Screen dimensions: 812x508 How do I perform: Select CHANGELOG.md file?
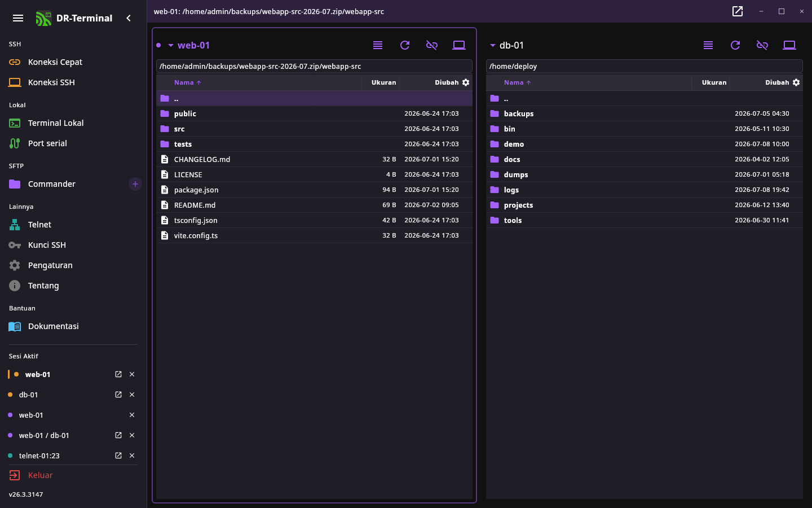(x=314, y=159)
